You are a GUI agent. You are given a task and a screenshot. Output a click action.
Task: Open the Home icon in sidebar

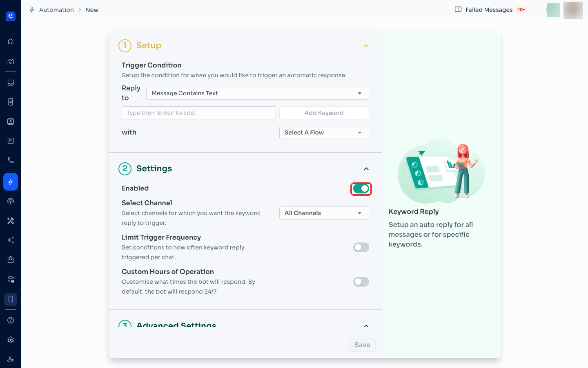coord(11,41)
